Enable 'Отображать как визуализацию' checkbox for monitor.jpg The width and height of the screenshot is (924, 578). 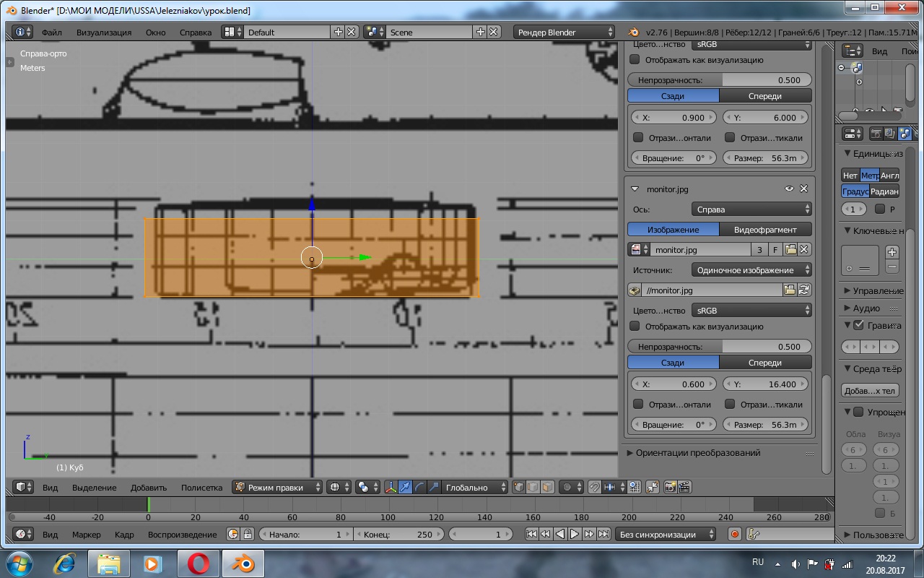click(635, 327)
